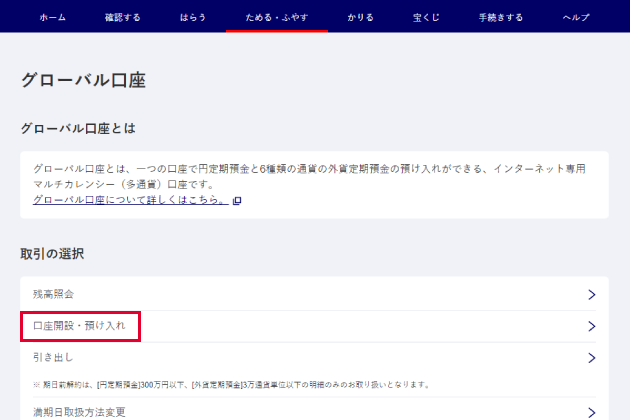
Task: Click the chevron on the 引き出し row
Action: pyautogui.click(x=591, y=358)
